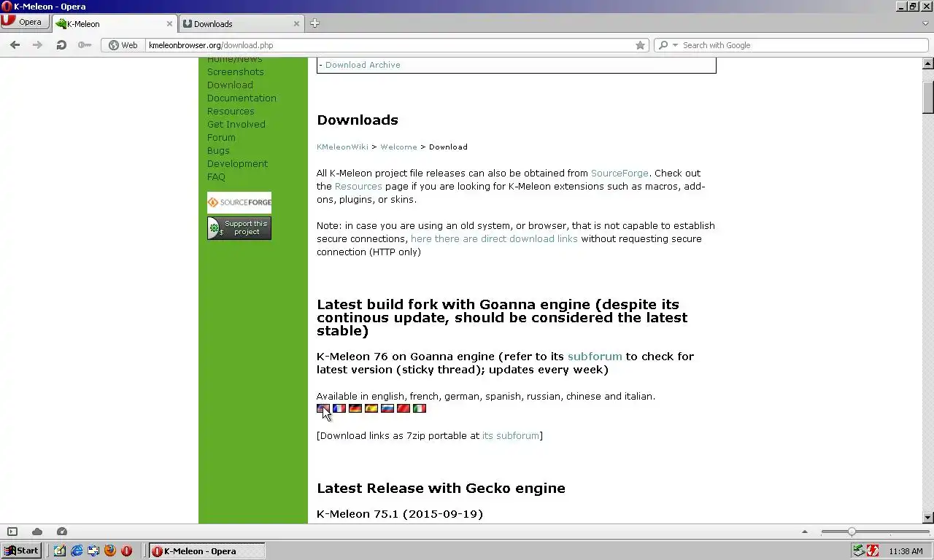
Task: Open Forum in the sidebar
Action: tap(221, 138)
